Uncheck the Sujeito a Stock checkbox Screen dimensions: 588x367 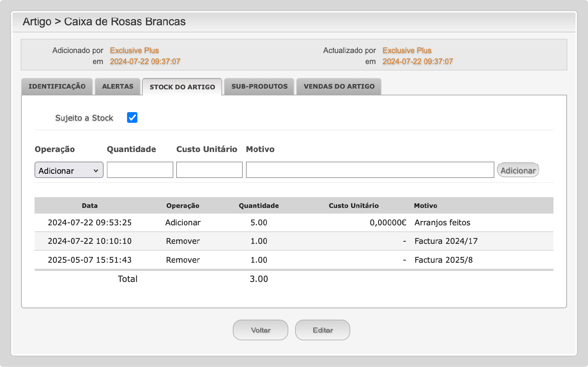132,117
